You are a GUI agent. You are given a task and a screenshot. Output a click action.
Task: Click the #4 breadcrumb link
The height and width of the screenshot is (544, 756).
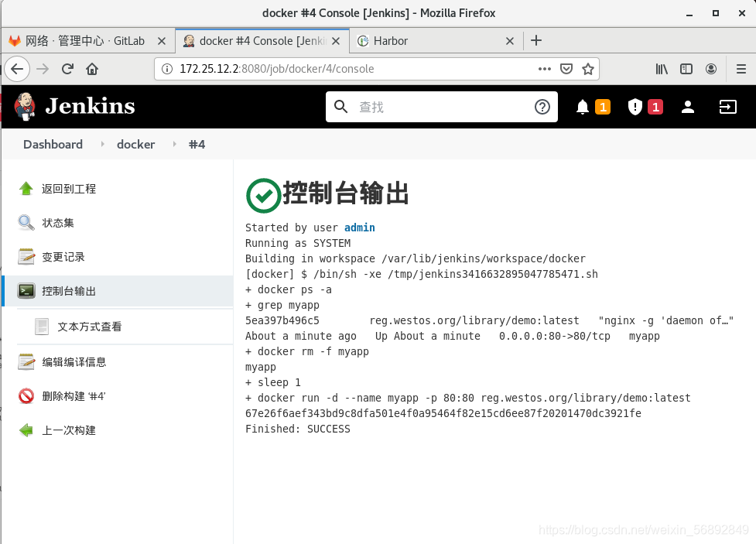click(x=197, y=144)
